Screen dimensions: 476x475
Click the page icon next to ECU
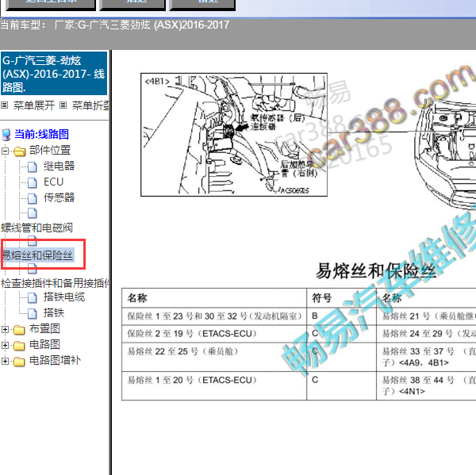[33, 182]
